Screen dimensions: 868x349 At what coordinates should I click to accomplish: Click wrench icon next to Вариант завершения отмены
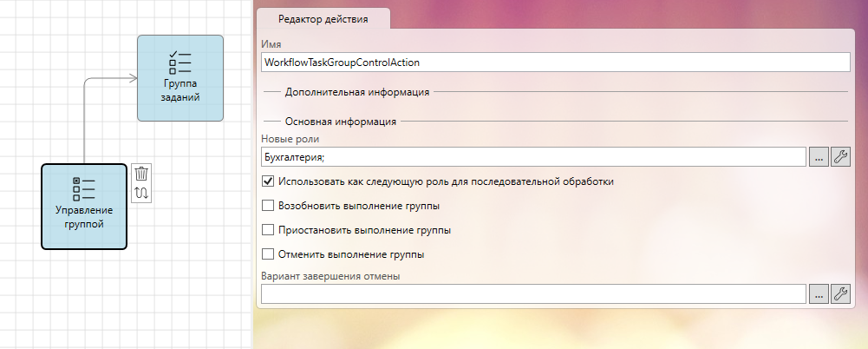coord(840,293)
